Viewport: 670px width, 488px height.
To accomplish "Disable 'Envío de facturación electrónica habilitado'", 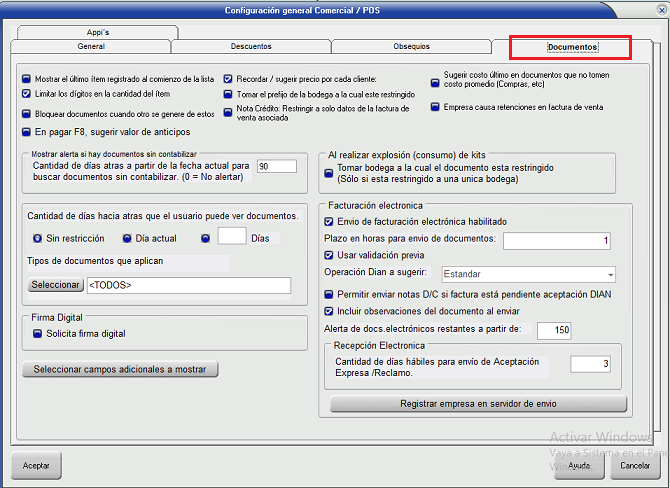I will 330,222.
